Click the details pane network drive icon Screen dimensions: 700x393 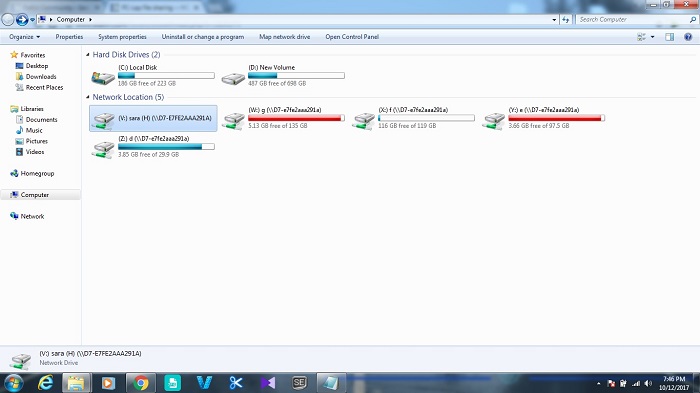tap(21, 360)
